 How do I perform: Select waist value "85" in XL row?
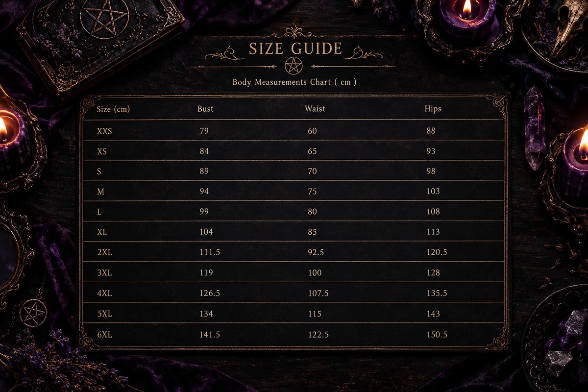click(312, 232)
